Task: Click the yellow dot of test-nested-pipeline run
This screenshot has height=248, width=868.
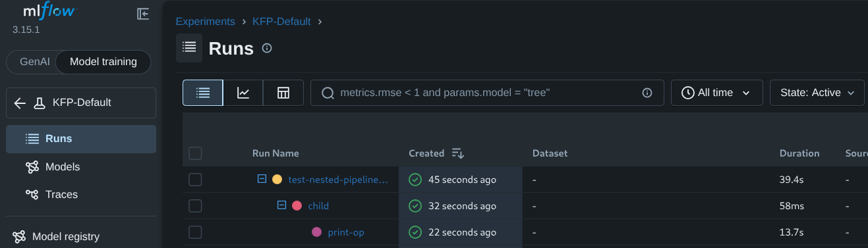Action: click(277, 180)
